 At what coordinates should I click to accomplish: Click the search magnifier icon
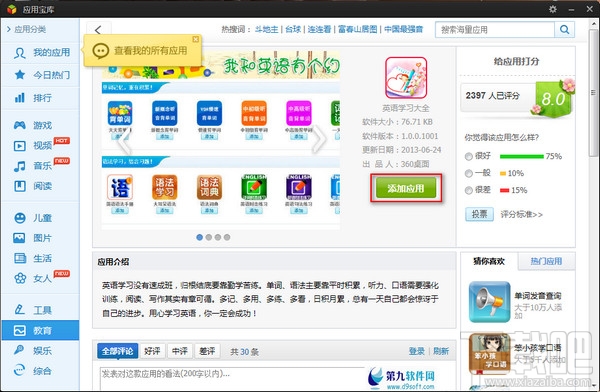click(x=564, y=29)
